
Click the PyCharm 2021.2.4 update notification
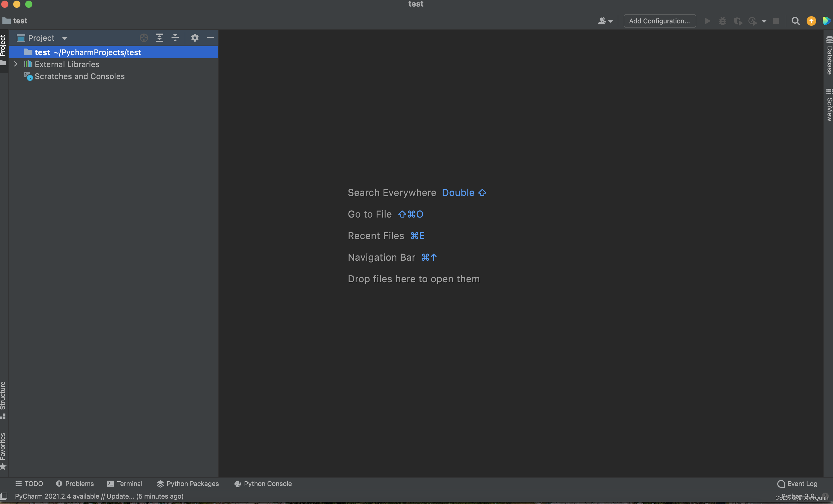(99, 496)
